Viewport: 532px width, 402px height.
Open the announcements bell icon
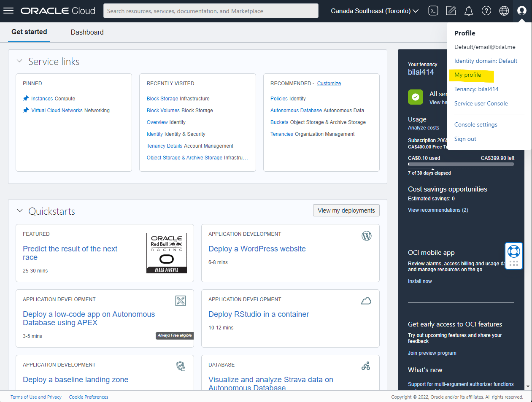point(469,11)
